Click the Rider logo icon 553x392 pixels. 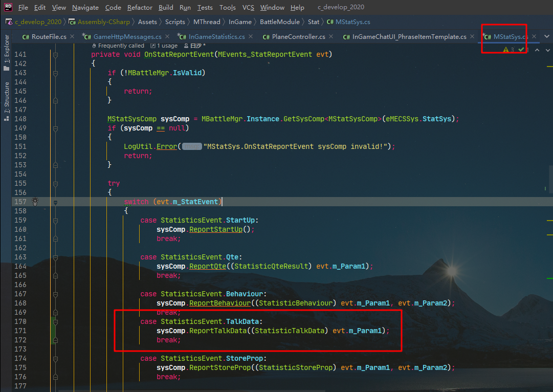pos(8,7)
